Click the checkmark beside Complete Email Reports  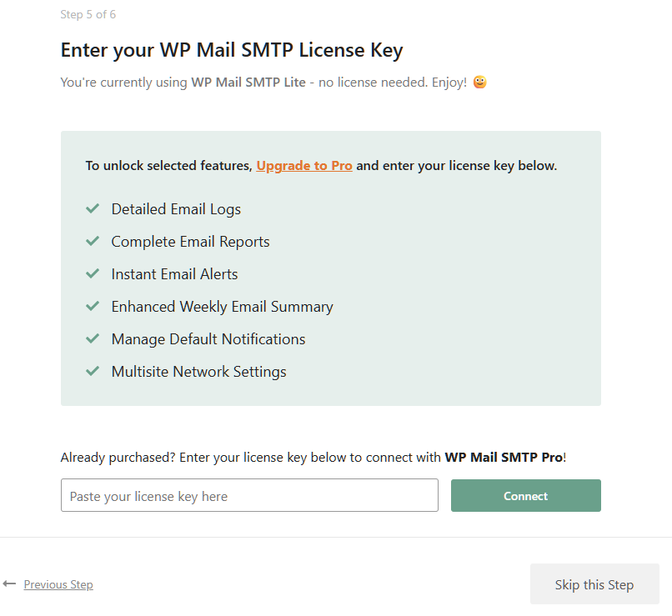click(x=93, y=242)
